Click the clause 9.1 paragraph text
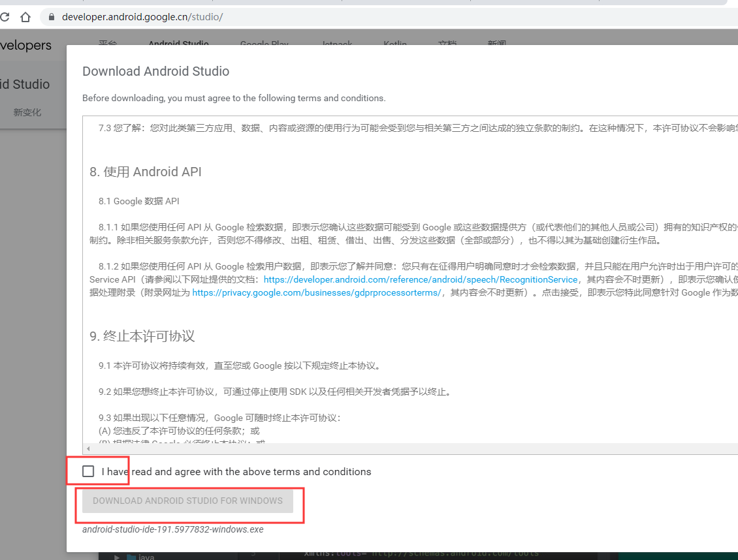This screenshot has height=560, width=738. point(240,366)
